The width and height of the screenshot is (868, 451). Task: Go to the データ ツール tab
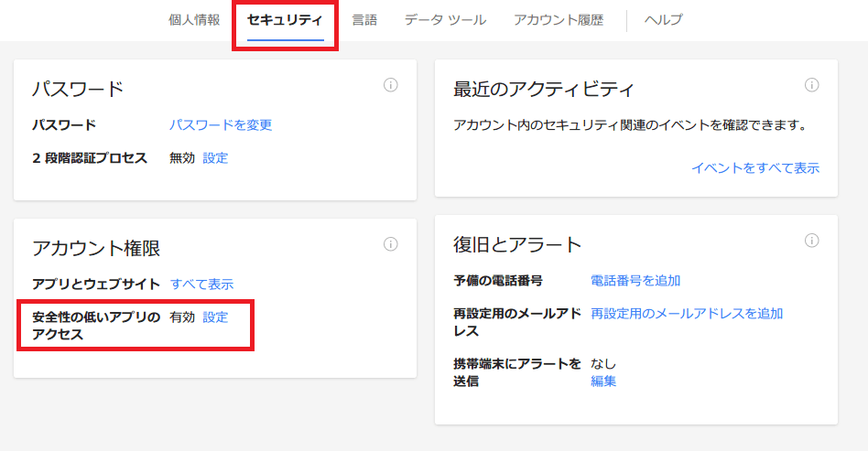point(445,19)
